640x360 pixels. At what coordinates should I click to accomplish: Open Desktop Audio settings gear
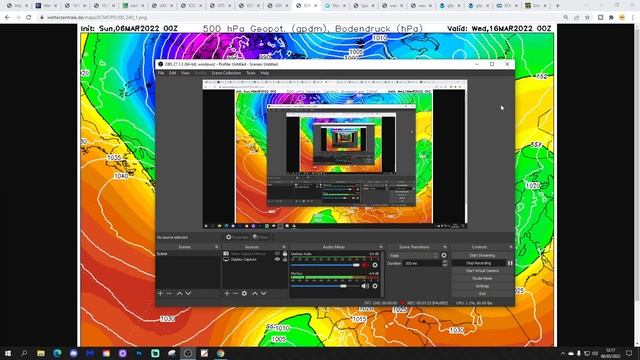tap(375, 265)
